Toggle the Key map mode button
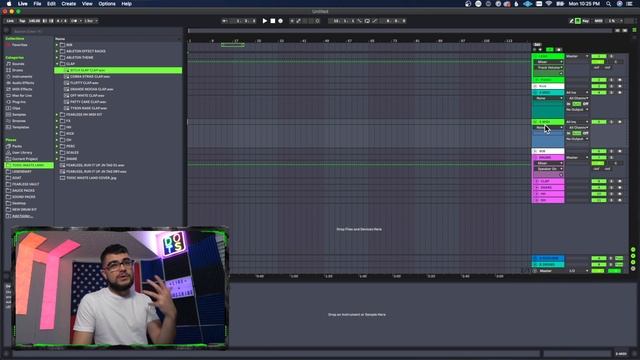Image resolution: width=640 pixels, height=360 pixels. coord(585,21)
